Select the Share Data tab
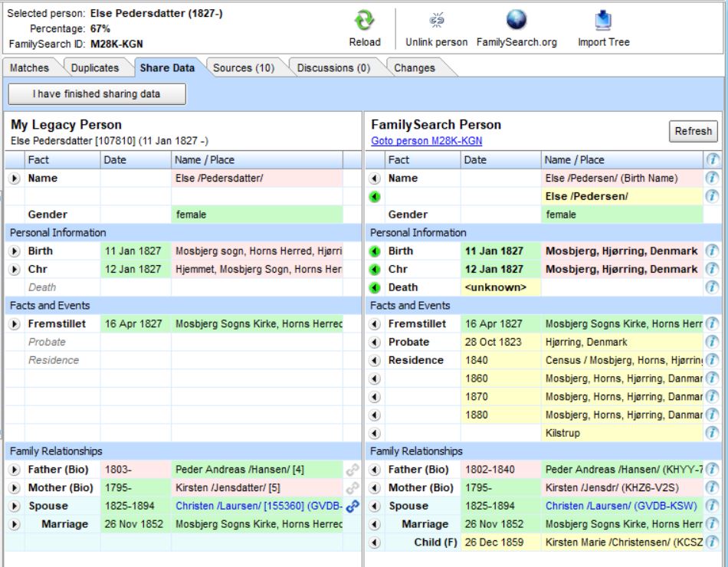Image resolution: width=728 pixels, height=567 pixels. 167,67
